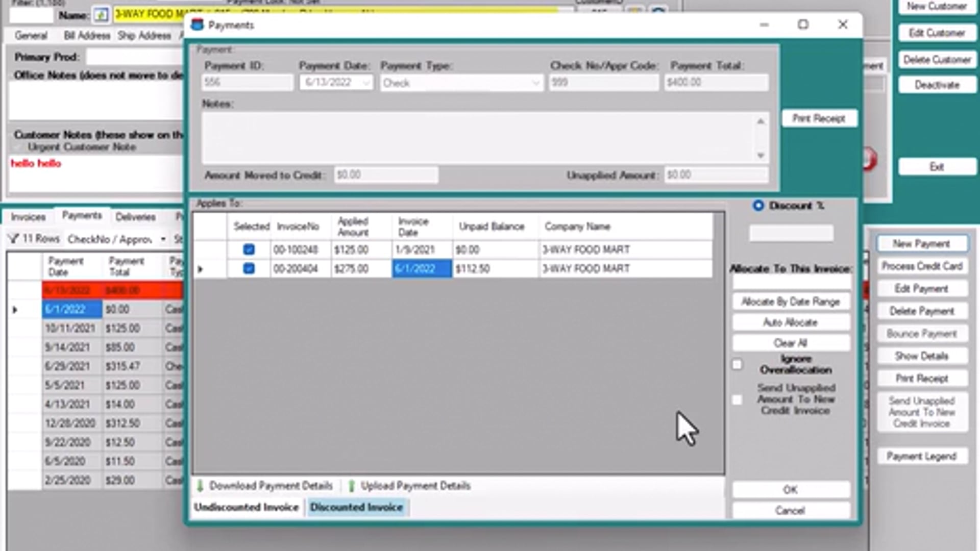The image size is (980, 551).
Task: Open the Deliveries tab in customer window
Action: (x=135, y=217)
